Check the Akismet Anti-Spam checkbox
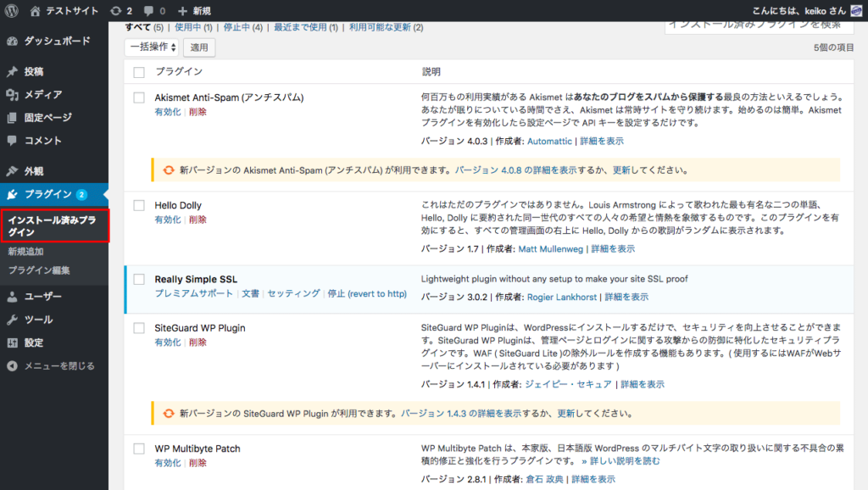Viewport: 868px width, 490px height. pyautogui.click(x=139, y=98)
